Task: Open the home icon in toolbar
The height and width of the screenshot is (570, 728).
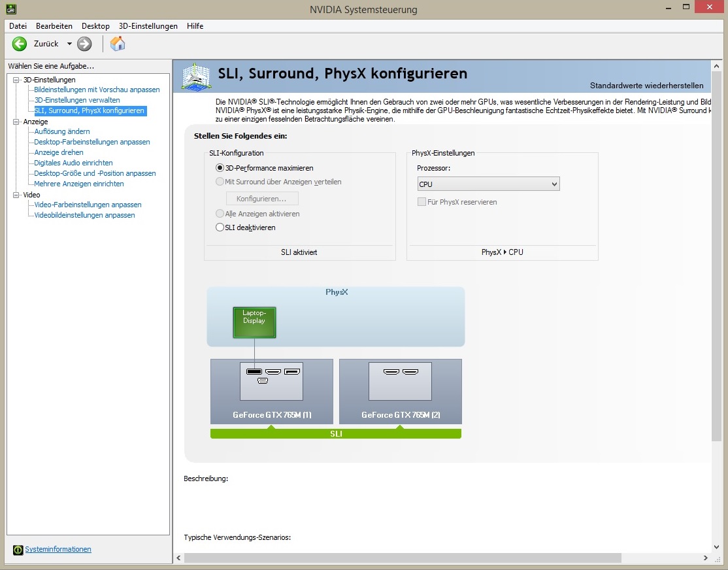Action: click(118, 44)
